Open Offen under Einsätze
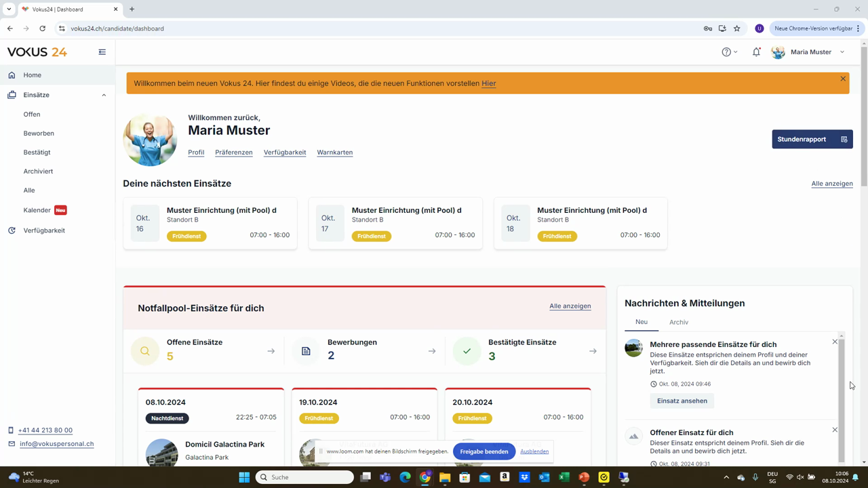Screen dimensions: 868x488 coord(32,115)
